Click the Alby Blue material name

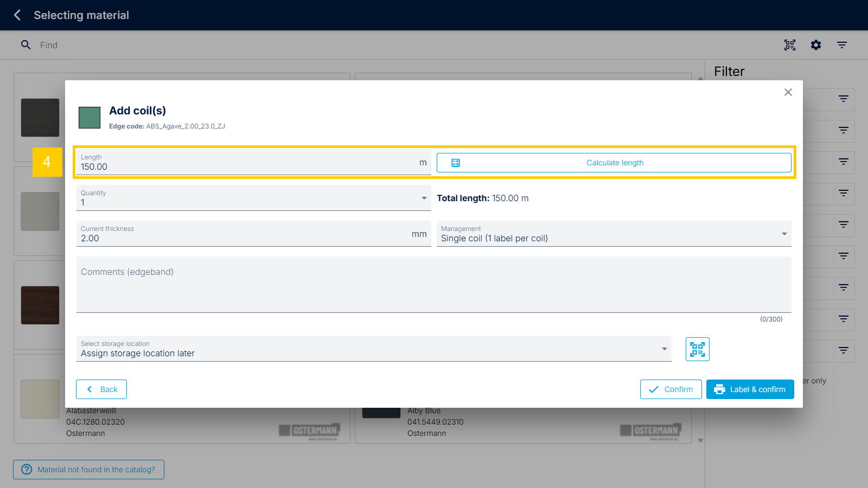point(424,411)
